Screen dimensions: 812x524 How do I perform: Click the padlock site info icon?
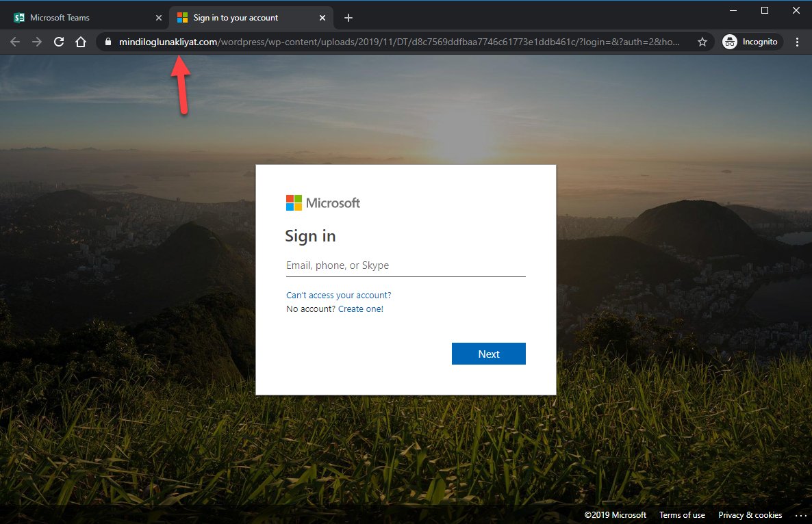(107, 42)
